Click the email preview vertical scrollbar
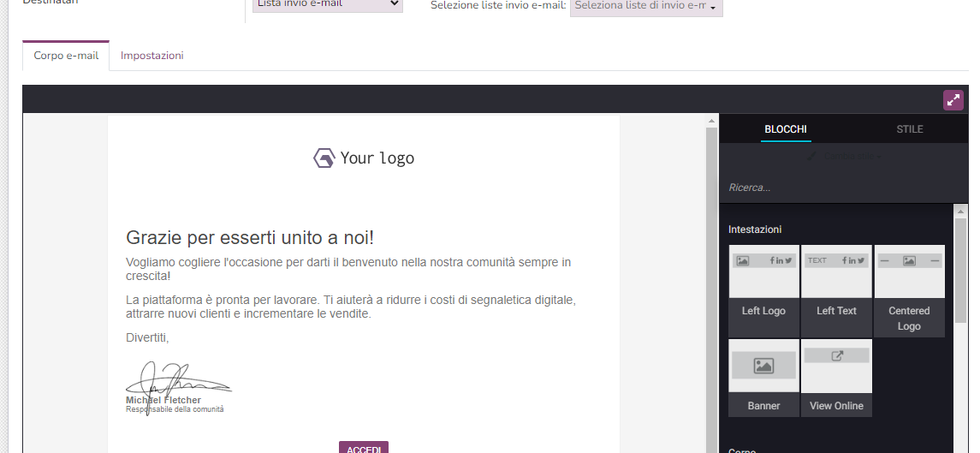The width and height of the screenshot is (980, 453). [x=711, y=283]
